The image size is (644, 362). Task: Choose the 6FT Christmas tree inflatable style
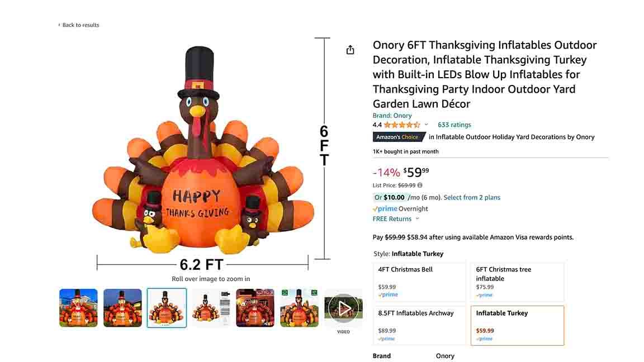(x=517, y=282)
